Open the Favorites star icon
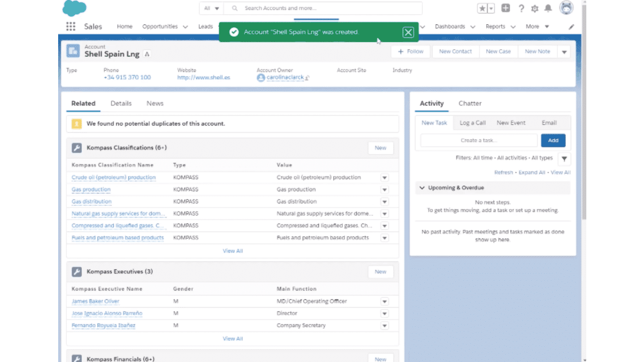Image resolution: width=644 pixels, height=362 pixels. [483, 8]
